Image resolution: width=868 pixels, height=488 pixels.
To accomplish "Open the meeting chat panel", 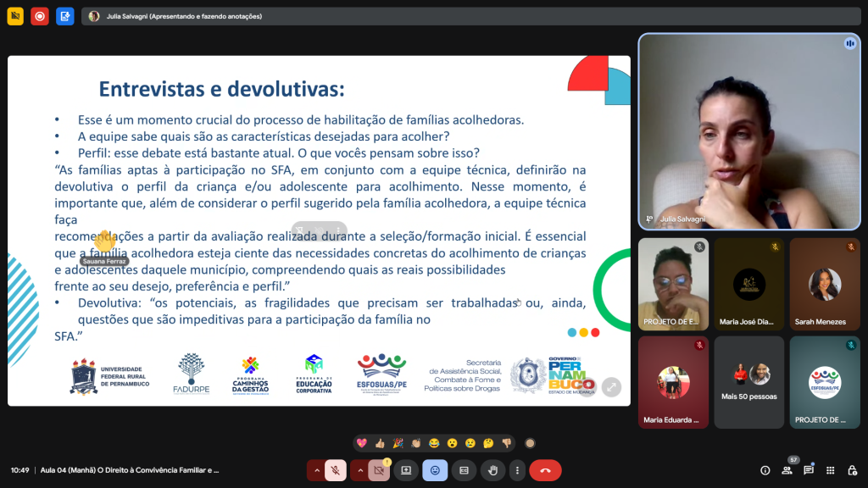I will 809,470.
